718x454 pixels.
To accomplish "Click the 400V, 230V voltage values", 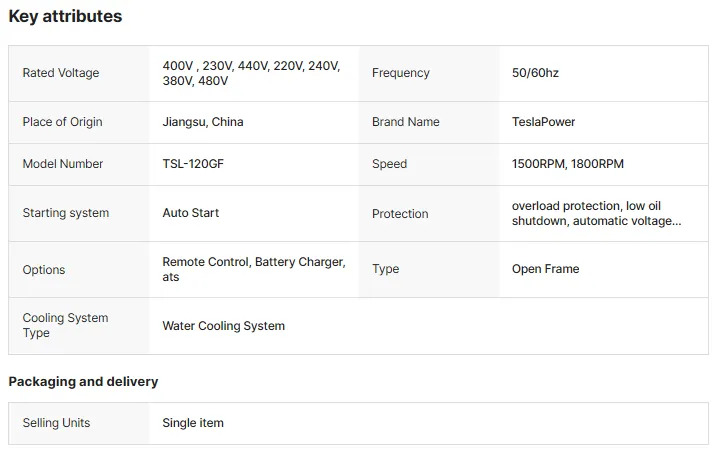I will tap(251, 73).
